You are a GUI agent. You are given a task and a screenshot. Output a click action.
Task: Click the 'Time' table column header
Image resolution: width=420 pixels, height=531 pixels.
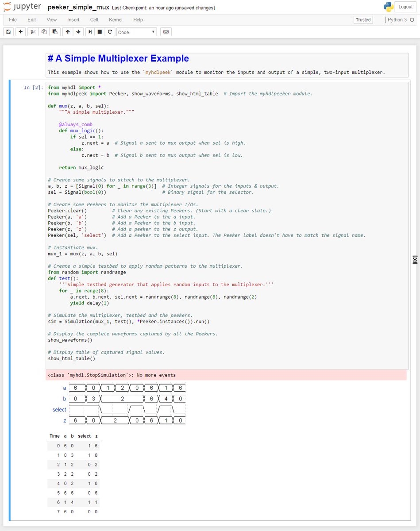tap(54, 436)
